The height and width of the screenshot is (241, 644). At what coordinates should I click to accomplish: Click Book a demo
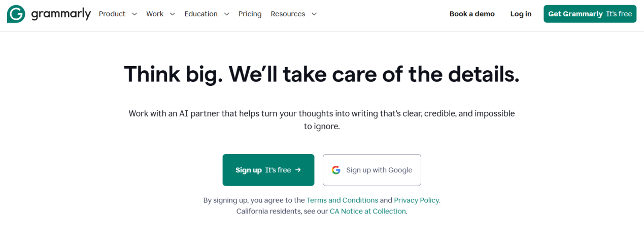[x=472, y=14]
